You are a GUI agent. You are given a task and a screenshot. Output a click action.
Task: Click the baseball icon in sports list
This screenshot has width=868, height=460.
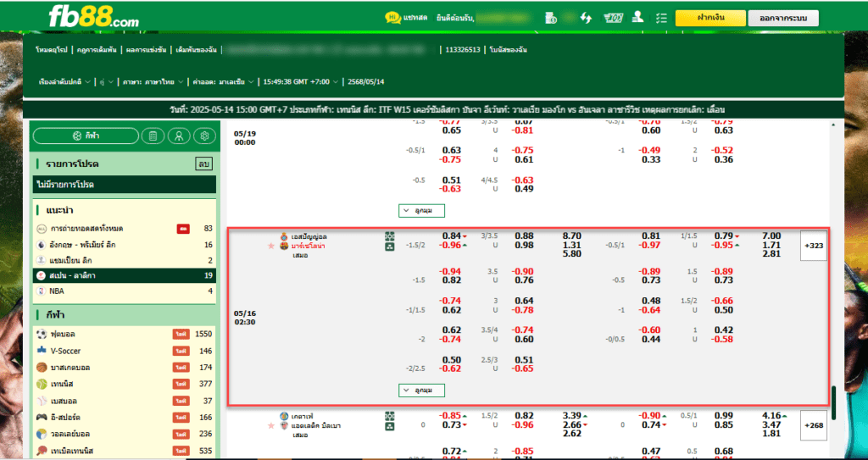42,401
